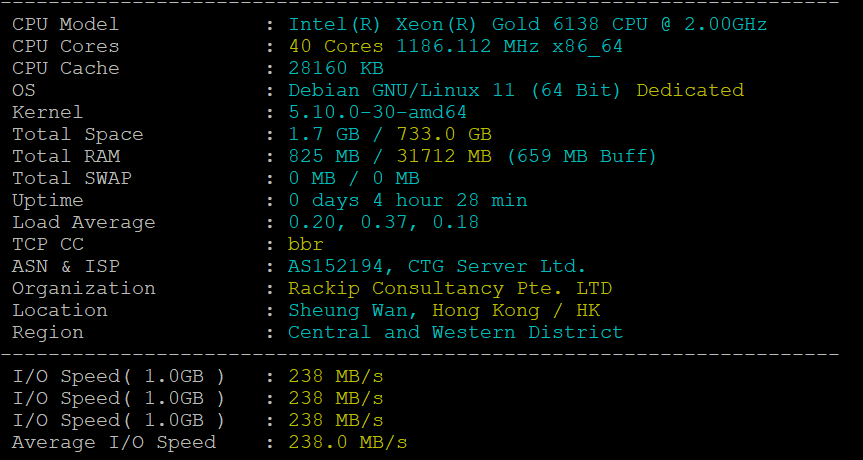Click the Total SWAP label

click(72, 178)
